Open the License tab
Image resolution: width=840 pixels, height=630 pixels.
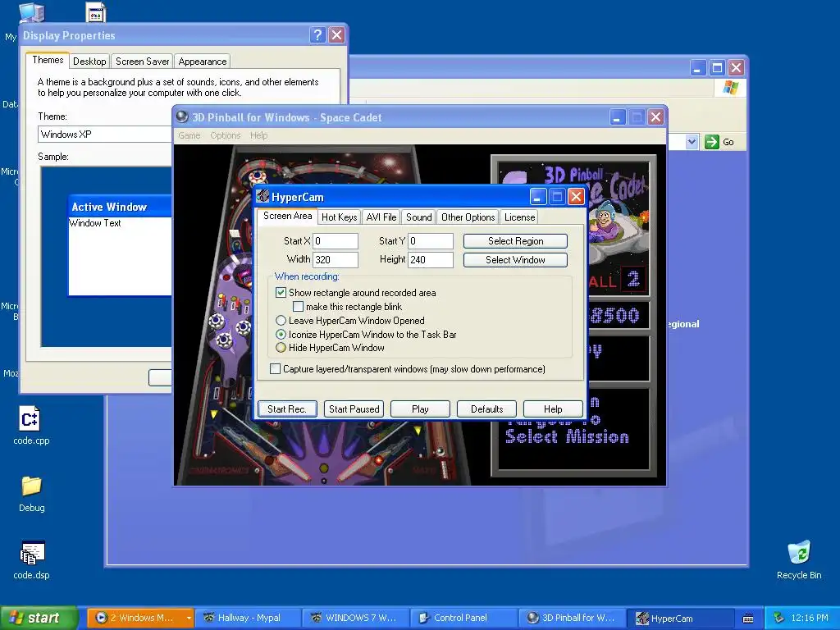coord(519,217)
